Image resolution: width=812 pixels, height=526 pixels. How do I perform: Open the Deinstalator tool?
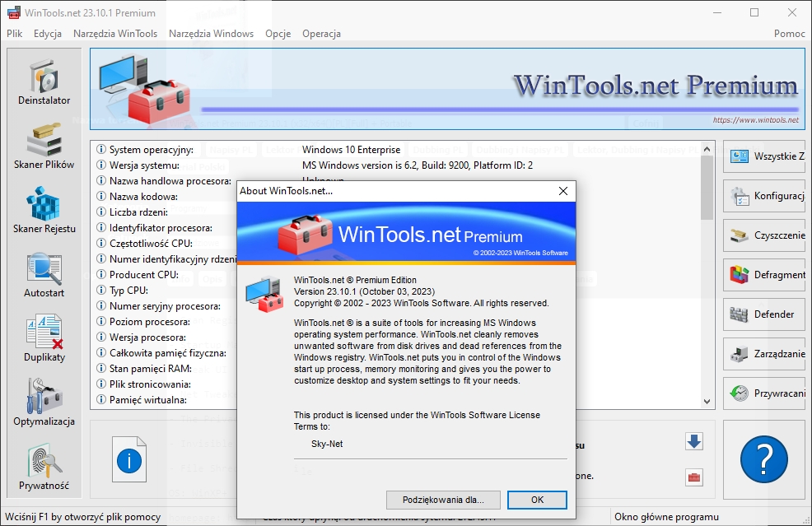44,81
